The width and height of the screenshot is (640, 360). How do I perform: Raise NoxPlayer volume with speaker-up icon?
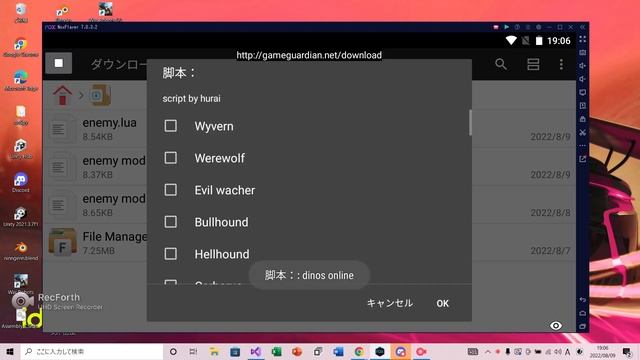582,66
